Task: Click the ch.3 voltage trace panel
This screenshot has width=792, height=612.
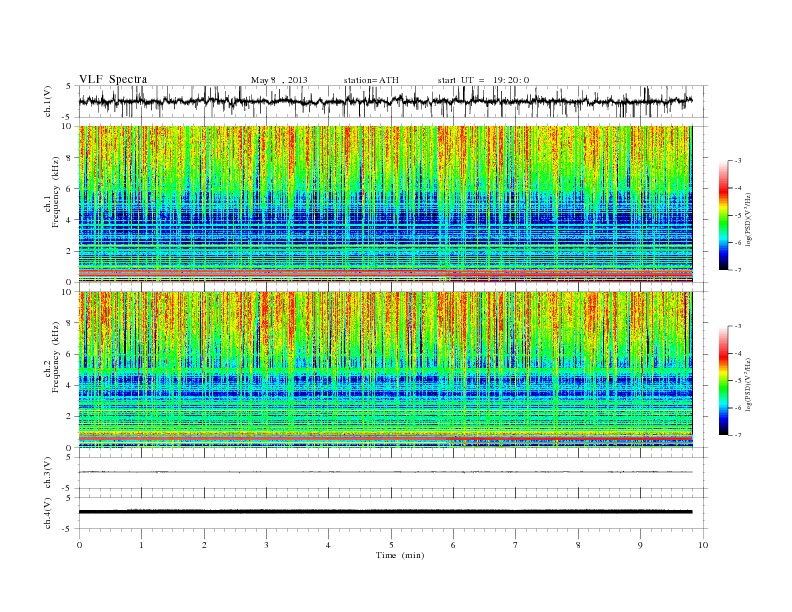Action: tap(392, 473)
